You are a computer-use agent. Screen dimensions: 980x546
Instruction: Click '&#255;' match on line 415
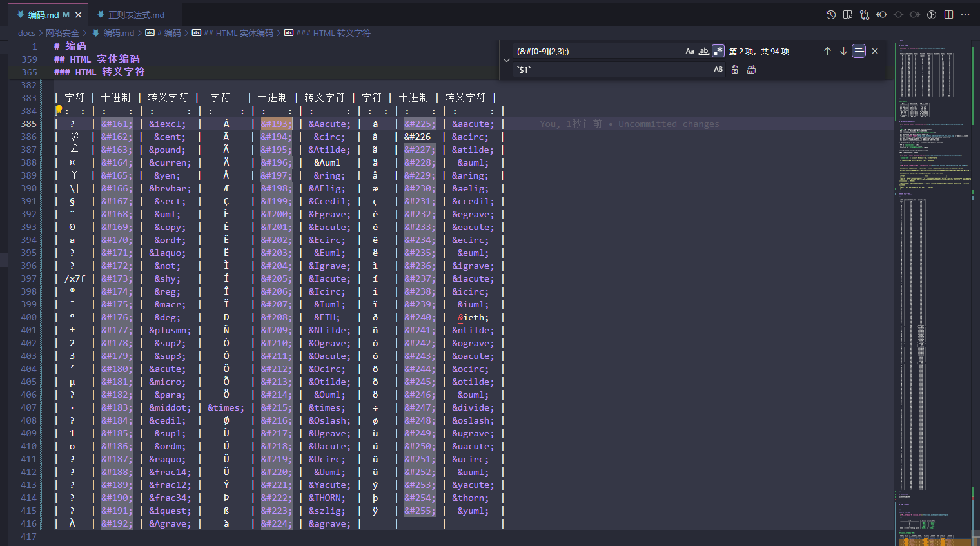click(x=420, y=511)
